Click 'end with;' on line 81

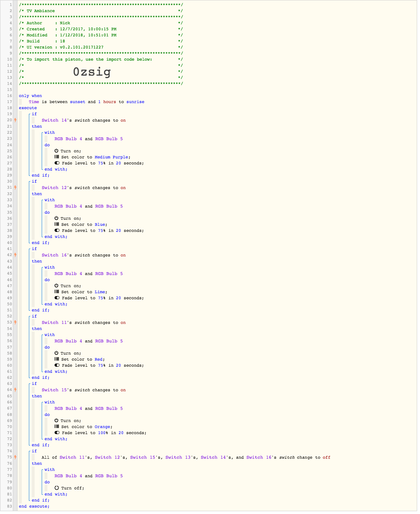56,494
